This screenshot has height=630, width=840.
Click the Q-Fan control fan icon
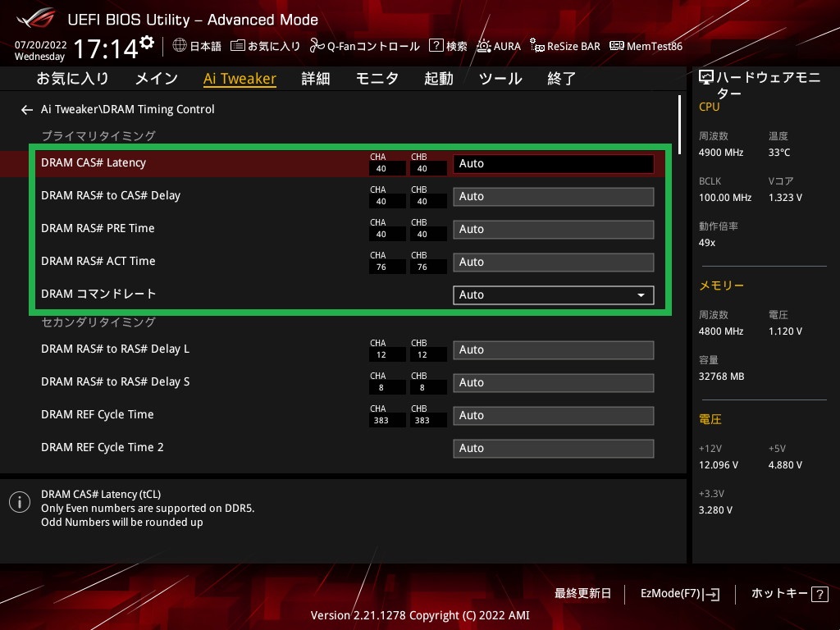(x=317, y=46)
